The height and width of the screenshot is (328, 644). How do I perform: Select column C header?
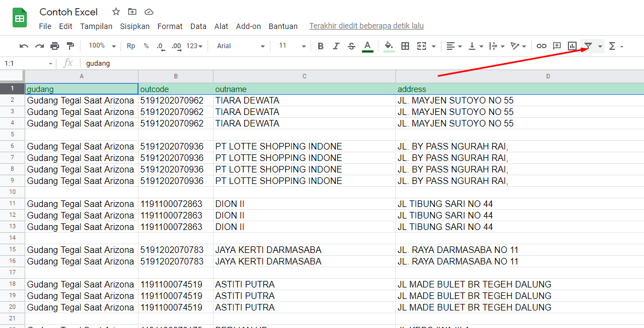pos(304,76)
